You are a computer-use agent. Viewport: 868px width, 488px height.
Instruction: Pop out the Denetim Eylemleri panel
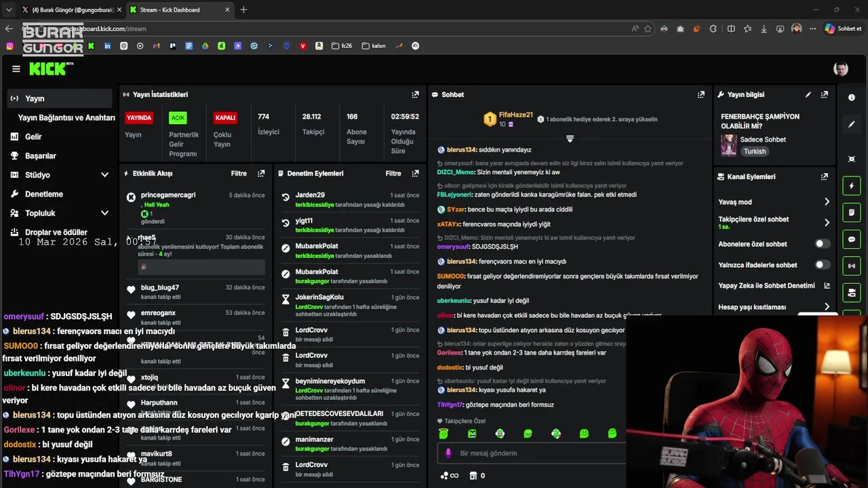[416, 174]
